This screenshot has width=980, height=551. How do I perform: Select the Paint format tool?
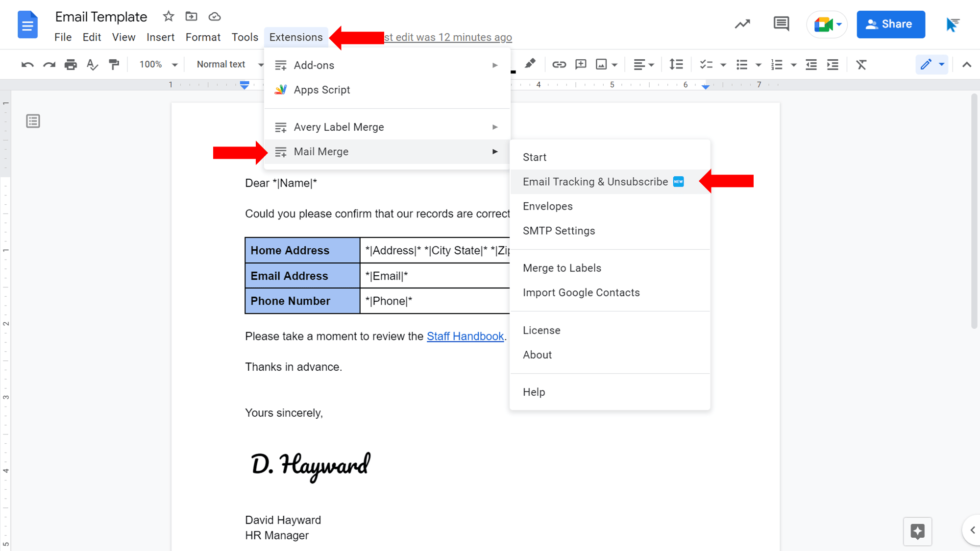click(x=114, y=65)
